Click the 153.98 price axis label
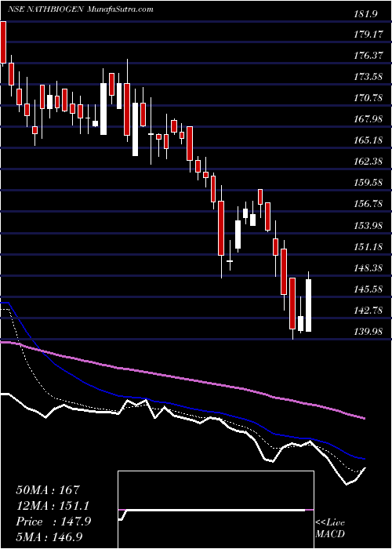 tap(368, 226)
